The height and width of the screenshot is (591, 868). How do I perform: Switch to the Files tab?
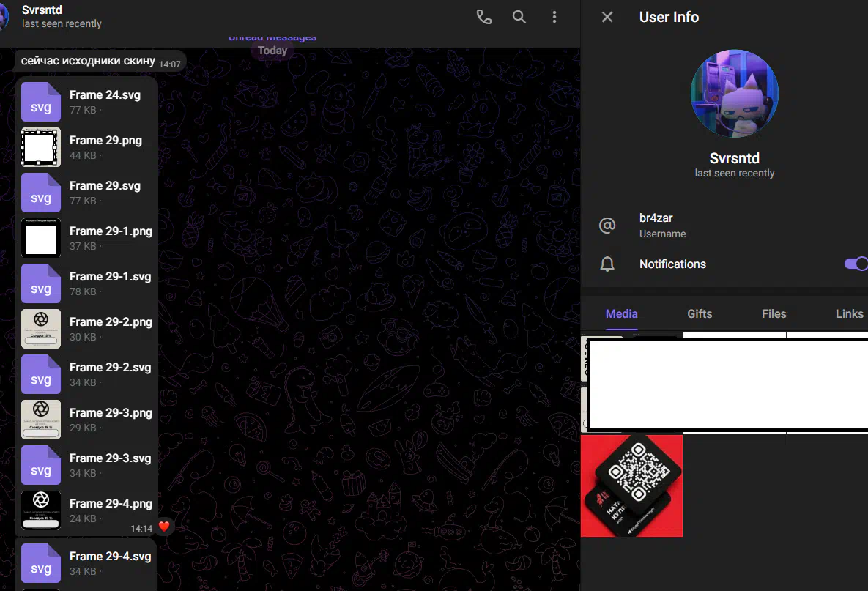click(x=774, y=313)
